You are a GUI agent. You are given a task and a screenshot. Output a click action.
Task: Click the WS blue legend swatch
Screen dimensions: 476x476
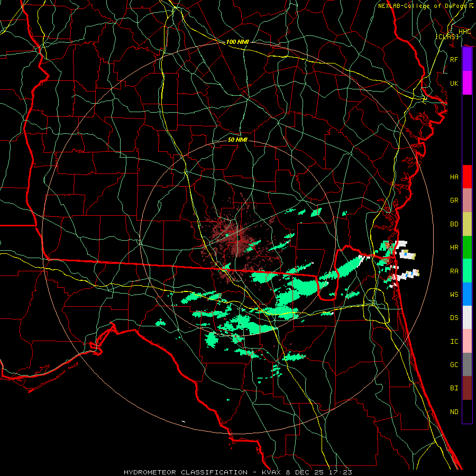pyautogui.click(x=467, y=294)
